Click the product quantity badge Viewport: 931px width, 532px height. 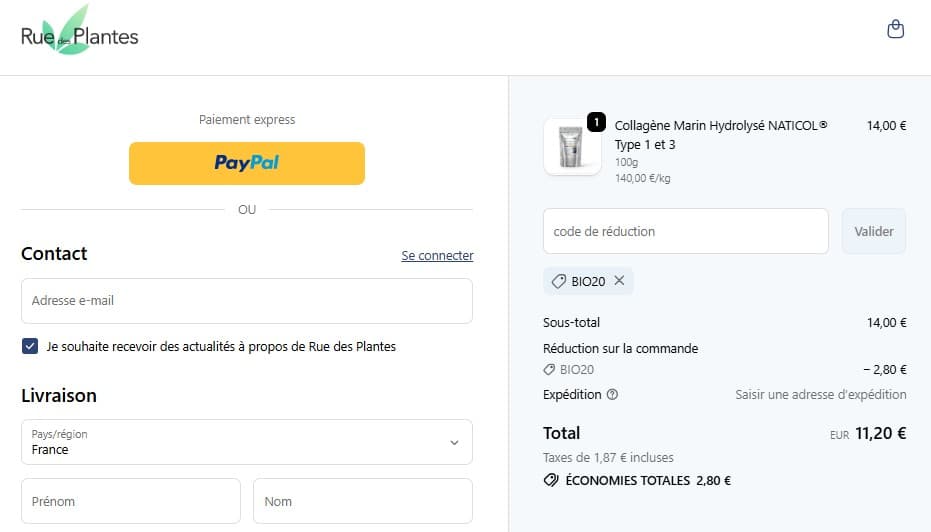tap(596, 122)
